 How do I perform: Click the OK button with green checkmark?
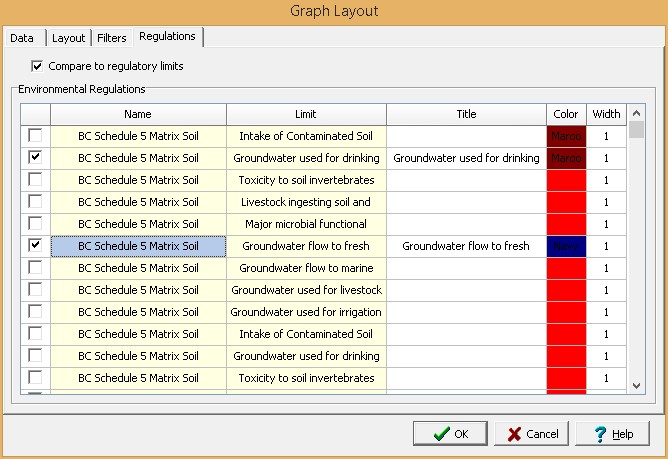point(450,434)
